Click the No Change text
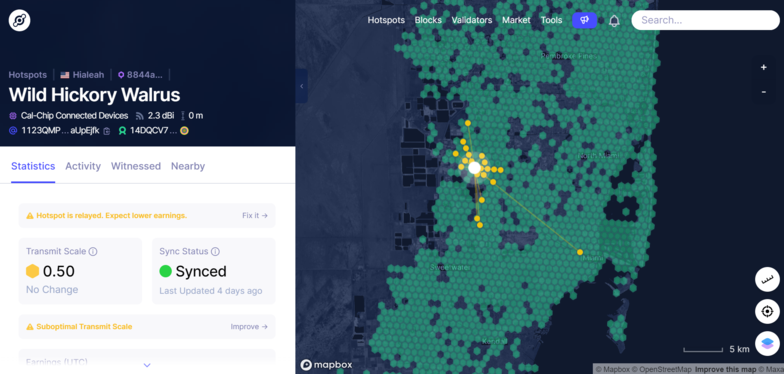 52,290
